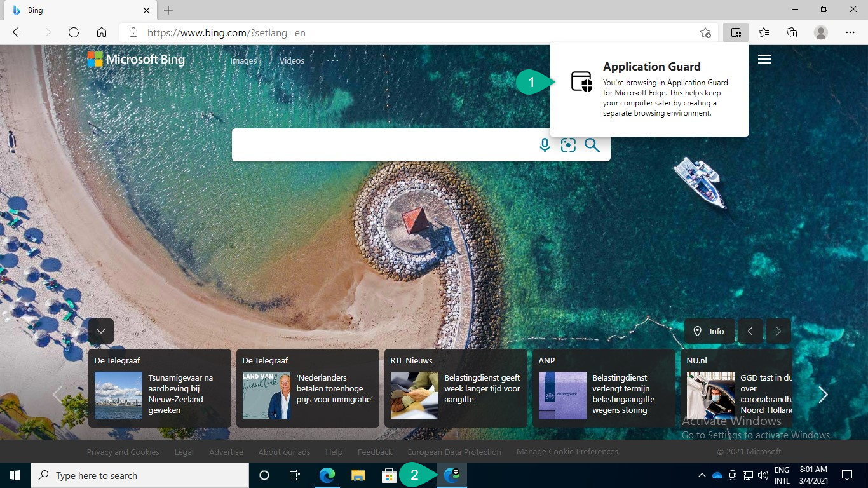Image resolution: width=868 pixels, height=488 pixels.
Task: Open the Application Guard info icon
Action: tap(581, 82)
